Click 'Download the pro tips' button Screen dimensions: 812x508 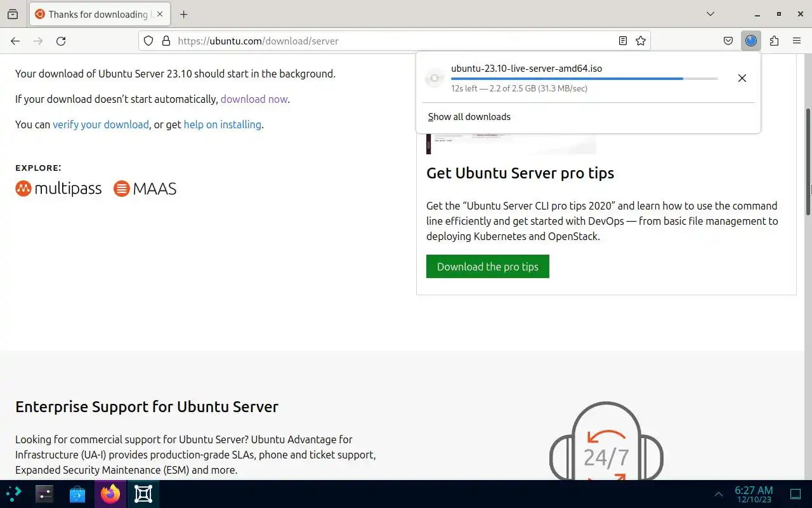point(488,267)
